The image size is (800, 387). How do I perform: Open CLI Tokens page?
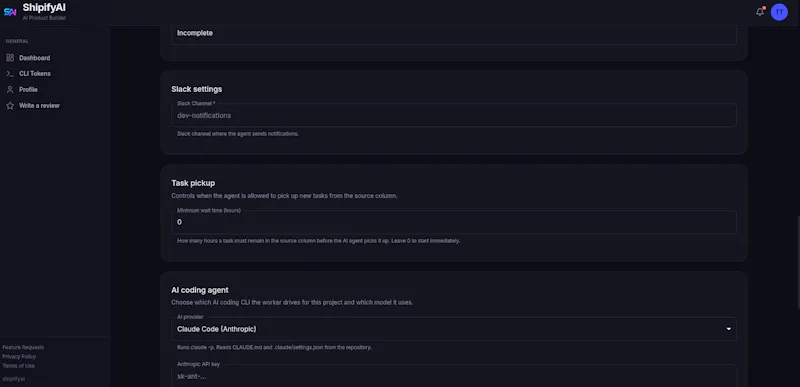coord(35,73)
